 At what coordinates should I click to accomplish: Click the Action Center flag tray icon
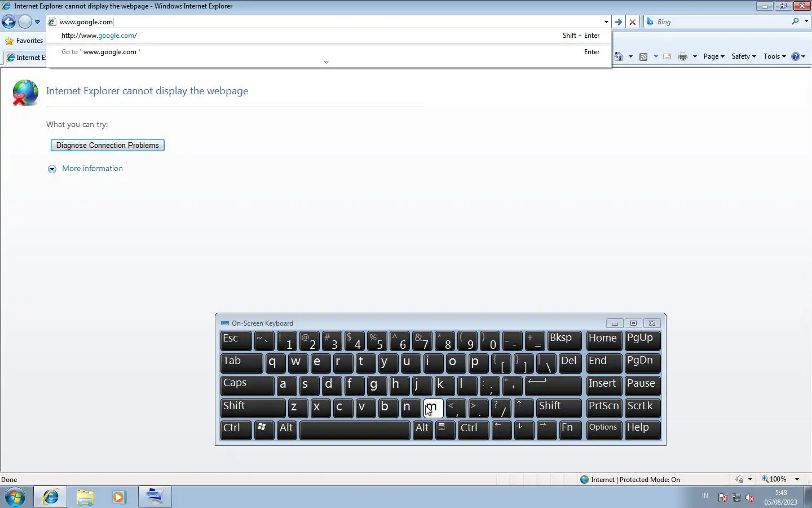point(723,497)
